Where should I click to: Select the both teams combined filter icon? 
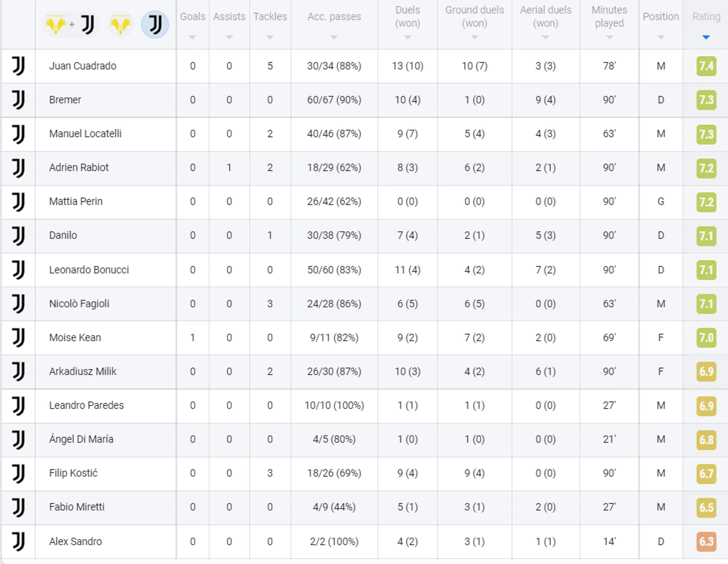72,24
